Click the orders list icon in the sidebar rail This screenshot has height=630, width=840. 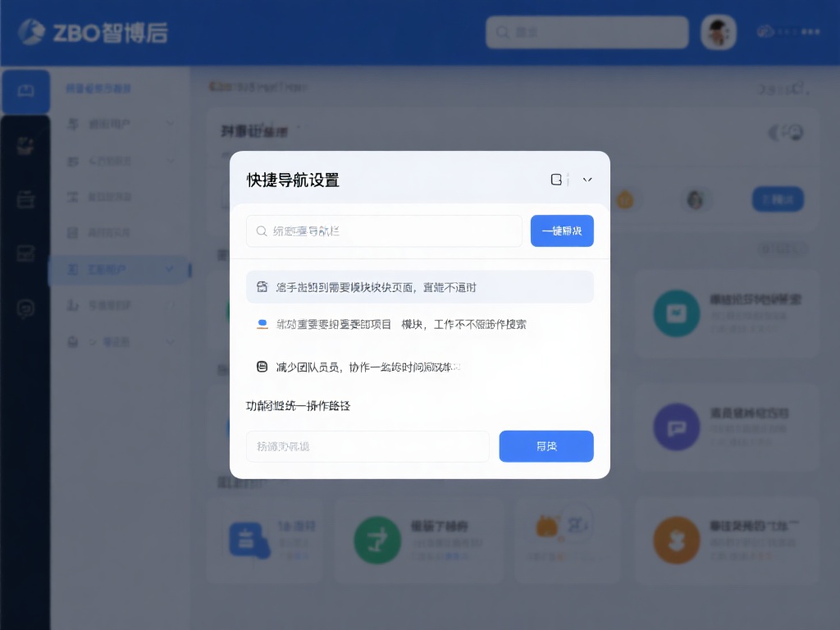(25, 199)
